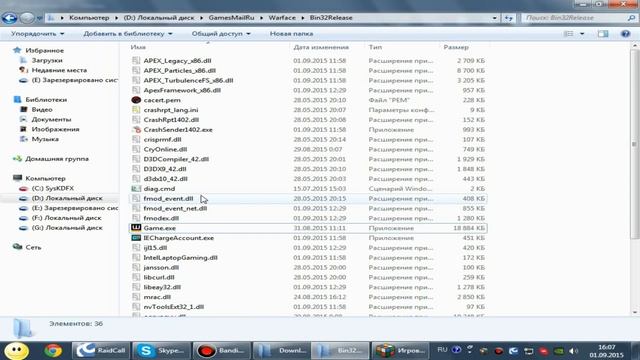The height and width of the screenshot is (360, 640).
Task: Open the recent locations dropdown beside the nav arrows
Action: click(x=39, y=18)
